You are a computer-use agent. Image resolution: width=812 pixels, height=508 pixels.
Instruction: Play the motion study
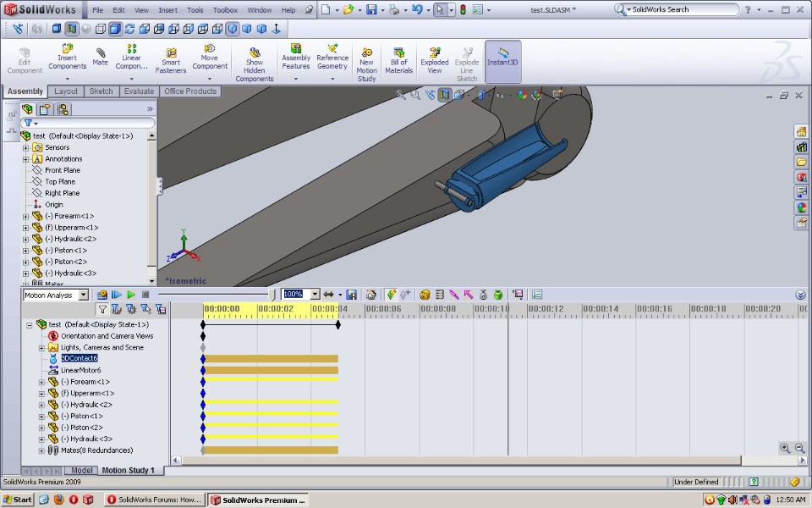(x=131, y=295)
